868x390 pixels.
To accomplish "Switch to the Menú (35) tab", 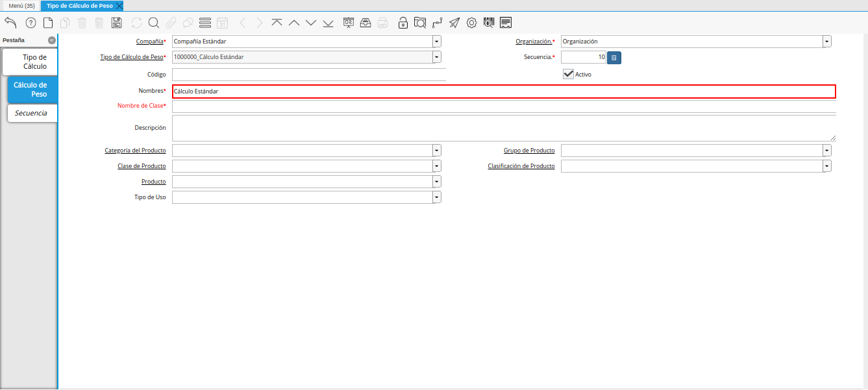I will (21, 5).
